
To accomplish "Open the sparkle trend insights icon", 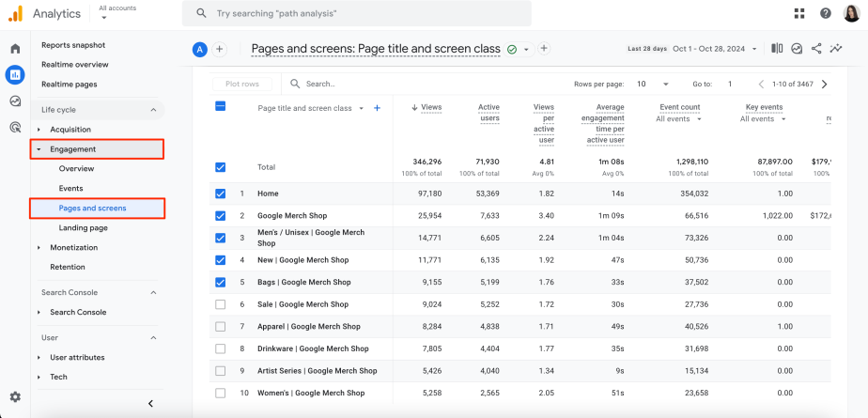I will (x=836, y=49).
